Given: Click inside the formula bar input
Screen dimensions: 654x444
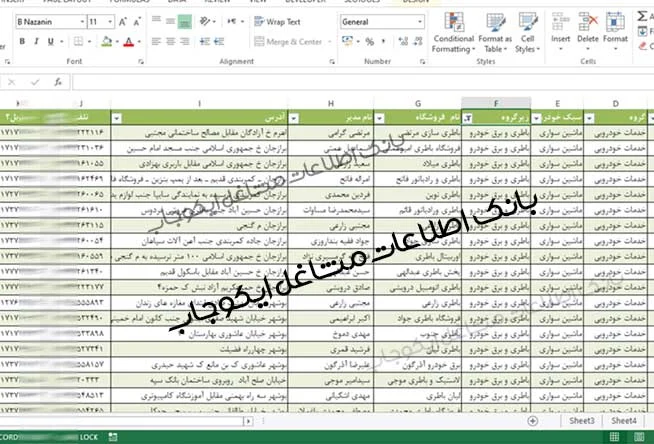Looking at the screenshot, I should 363,82.
